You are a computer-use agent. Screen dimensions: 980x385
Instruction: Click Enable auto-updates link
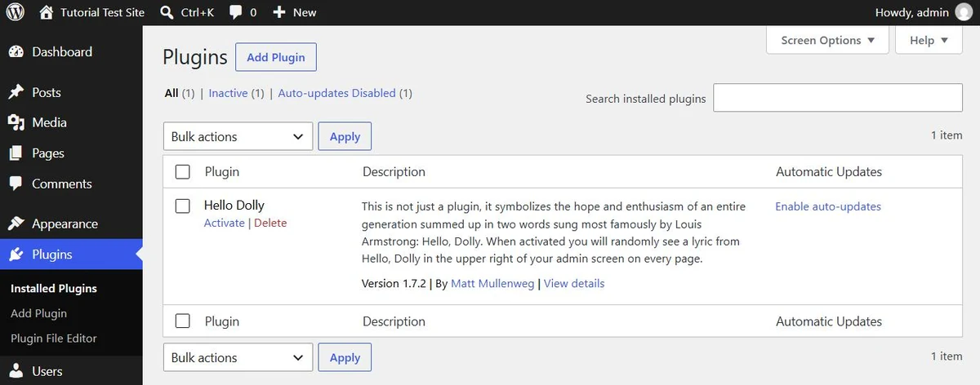coord(828,206)
